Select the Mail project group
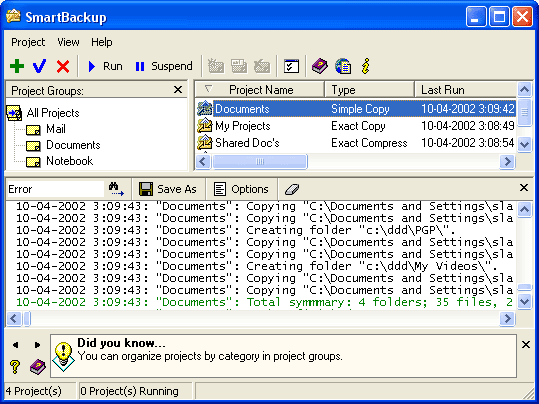 tap(56, 129)
